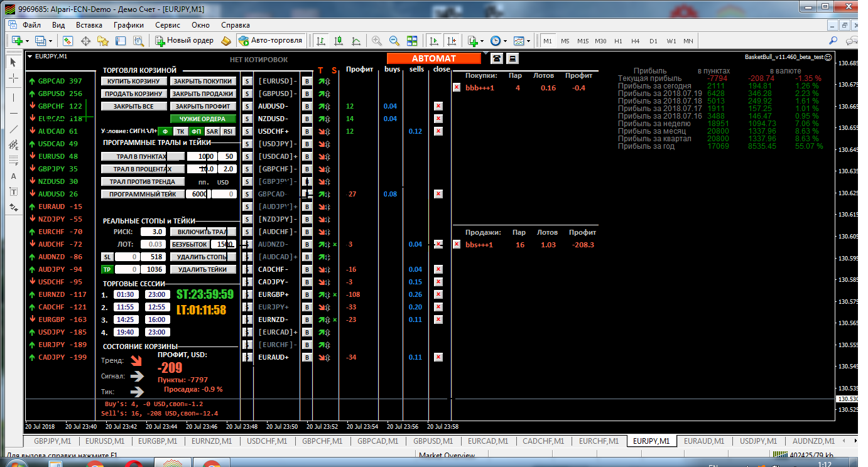The height and width of the screenshot is (467, 868).
Task: Click the Data Window crosshair-target icon
Action: 86,41
